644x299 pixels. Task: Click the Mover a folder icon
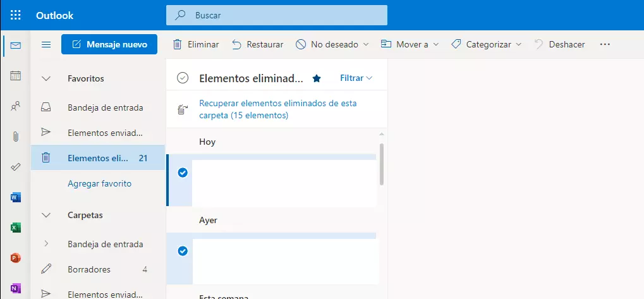click(x=386, y=44)
